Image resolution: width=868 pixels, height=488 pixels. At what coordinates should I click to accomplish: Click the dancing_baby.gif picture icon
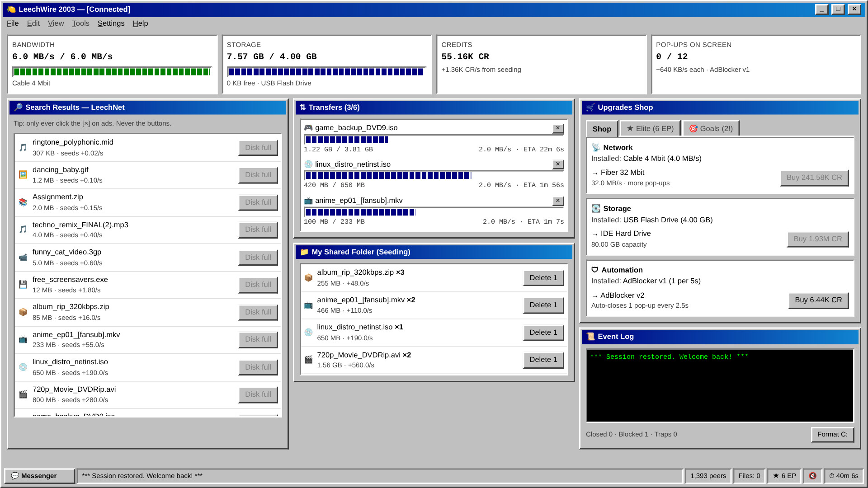(23, 175)
